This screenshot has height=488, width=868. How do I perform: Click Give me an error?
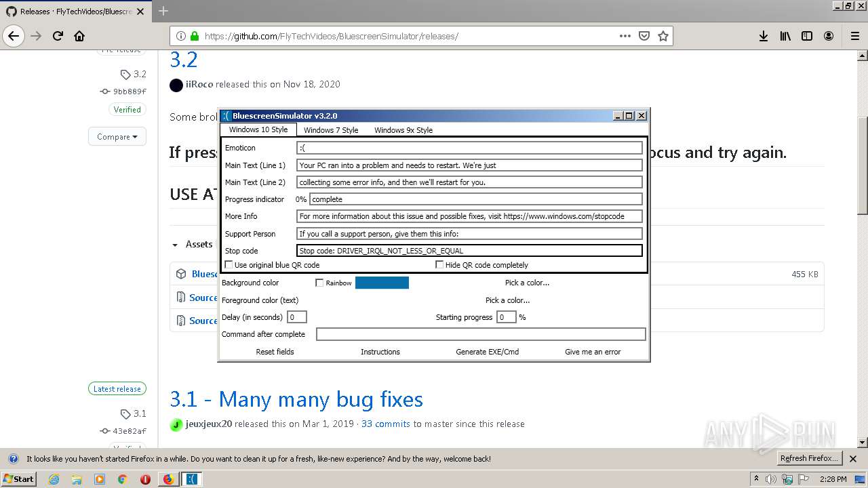pyautogui.click(x=593, y=352)
